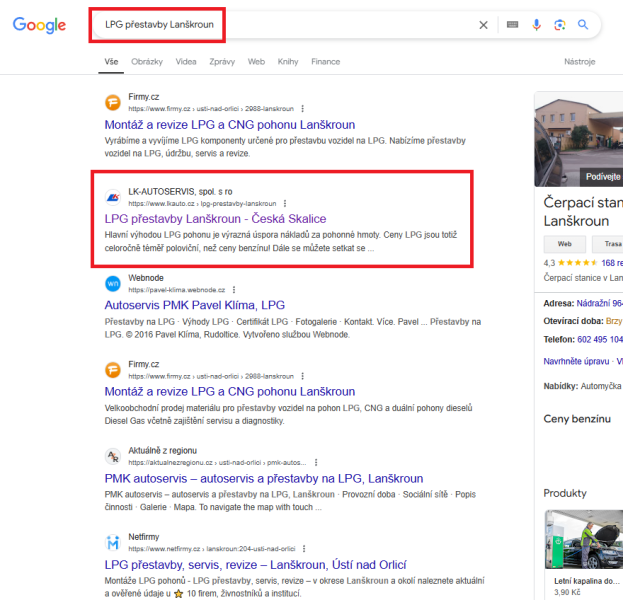Viewport: 623px width, 600px height.
Task: Click Firmy.cz favicon of the second Firmy.cz result
Action: [x=113, y=370]
